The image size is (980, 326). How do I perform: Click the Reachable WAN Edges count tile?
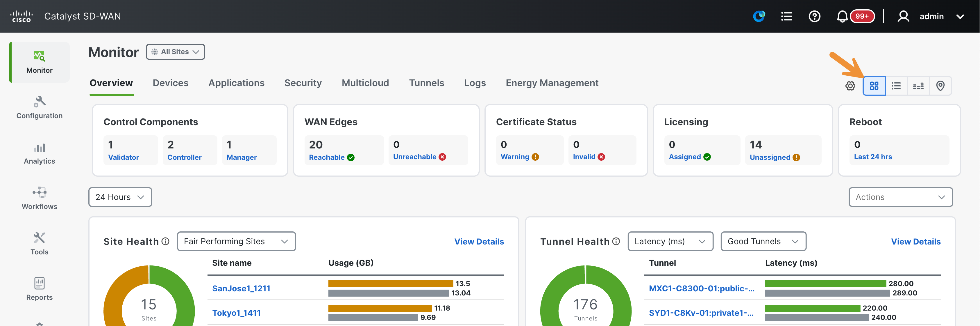click(x=344, y=150)
